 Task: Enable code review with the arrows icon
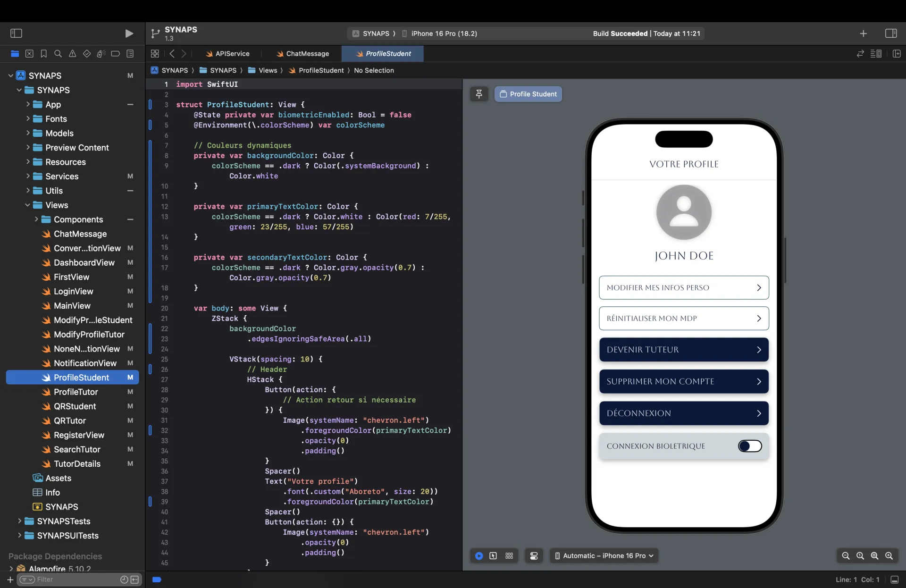860,54
